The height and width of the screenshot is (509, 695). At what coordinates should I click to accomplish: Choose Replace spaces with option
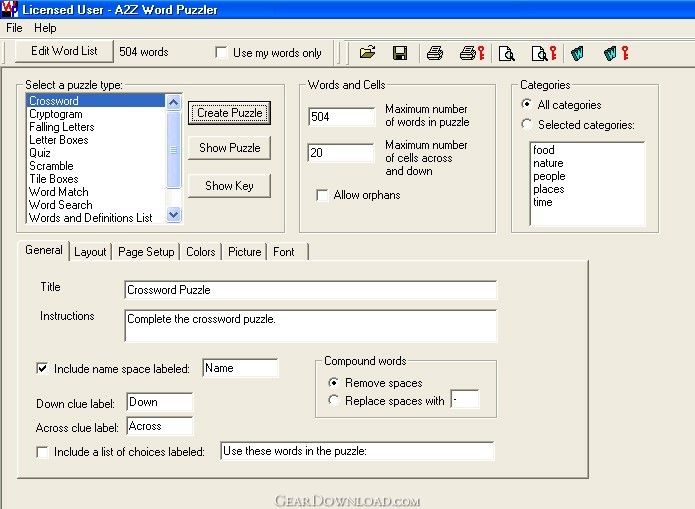click(x=333, y=400)
